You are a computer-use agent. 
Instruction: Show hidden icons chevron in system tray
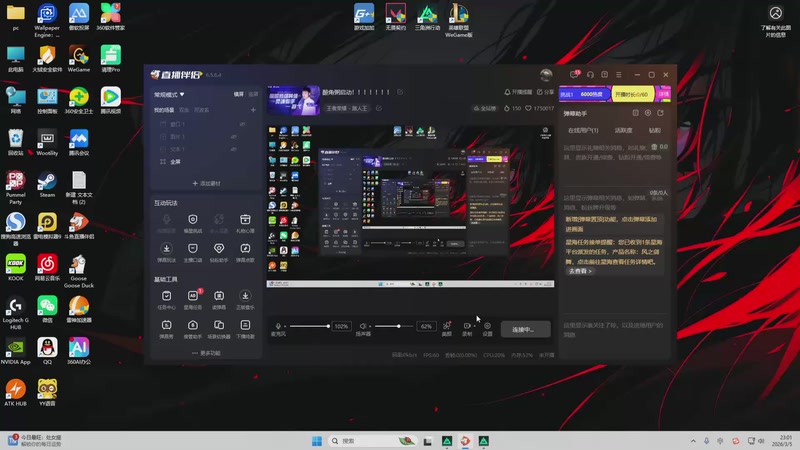693,441
